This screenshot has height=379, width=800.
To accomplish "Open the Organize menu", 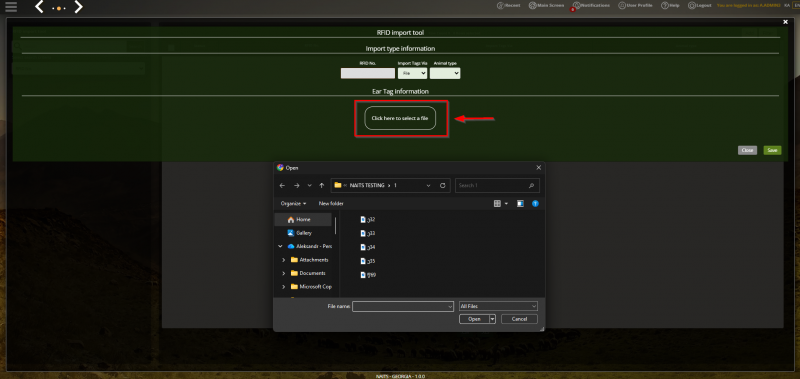I will click(293, 204).
